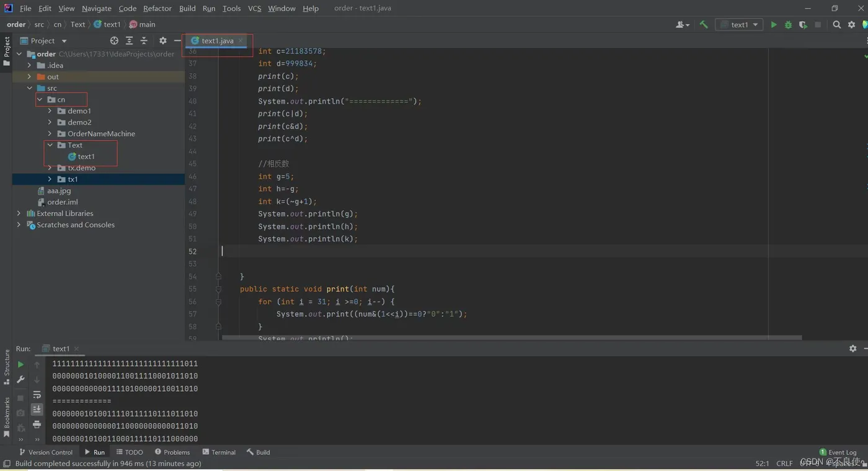Expand the out folder
This screenshot has height=471, width=868.
click(29, 77)
